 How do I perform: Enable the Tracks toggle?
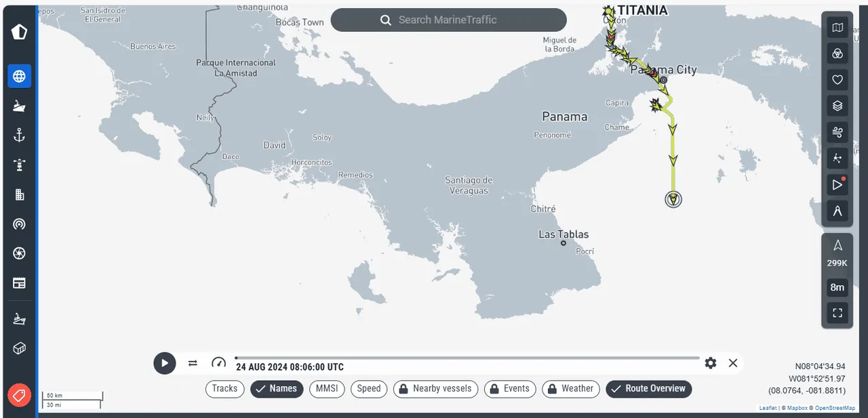[224, 389]
